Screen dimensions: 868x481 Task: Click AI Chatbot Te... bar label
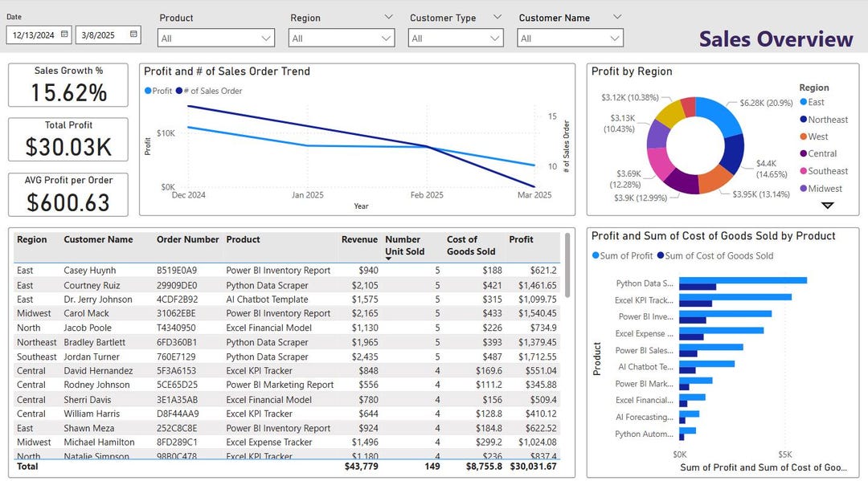(x=646, y=366)
